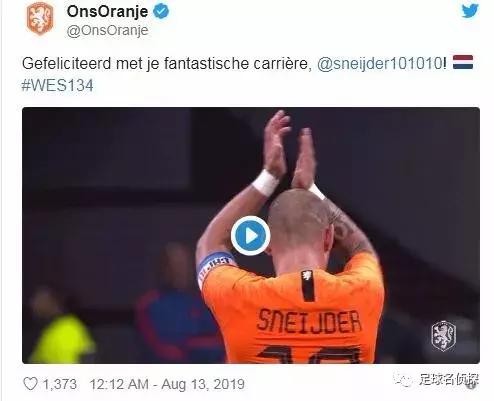Open the OnsOranje display name

tap(107, 12)
